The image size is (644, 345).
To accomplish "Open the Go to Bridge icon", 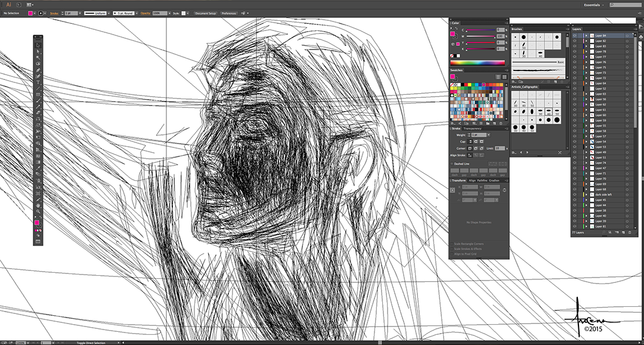I will (x=19, y=5).
